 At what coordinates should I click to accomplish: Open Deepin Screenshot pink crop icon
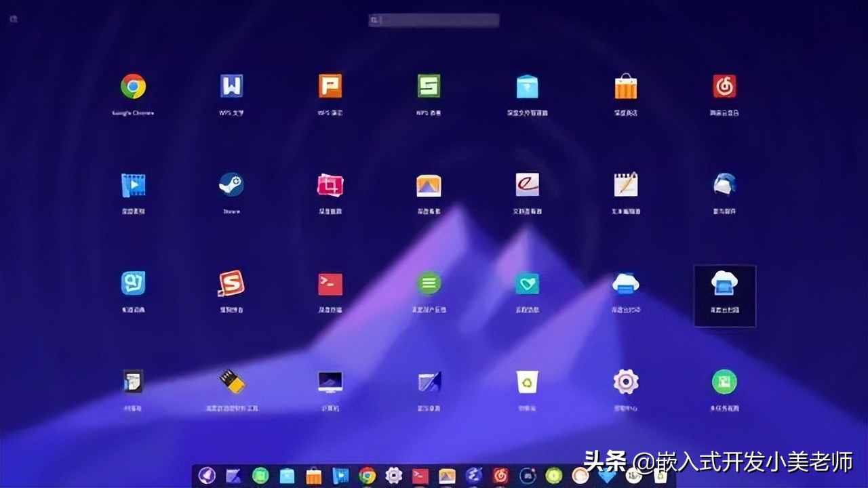(330, 185)
